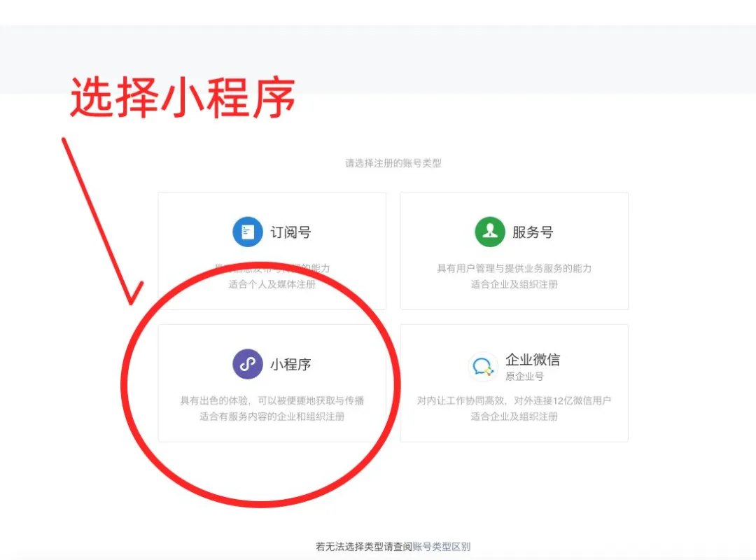This screenshot has width=756, height=560.
Task: Click the text 具有用户管理与提供业务服务的能力
Action: pyautogui.click(x=514, y=268)
